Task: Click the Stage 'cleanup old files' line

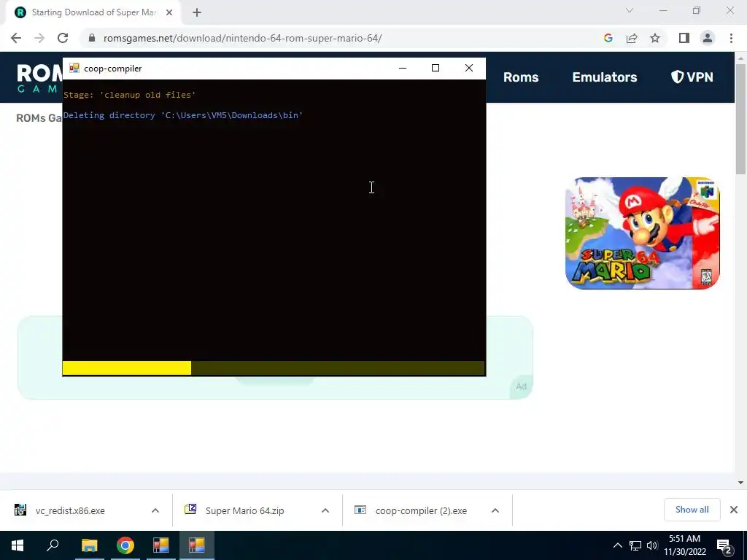Action: (x=129, y=95)
